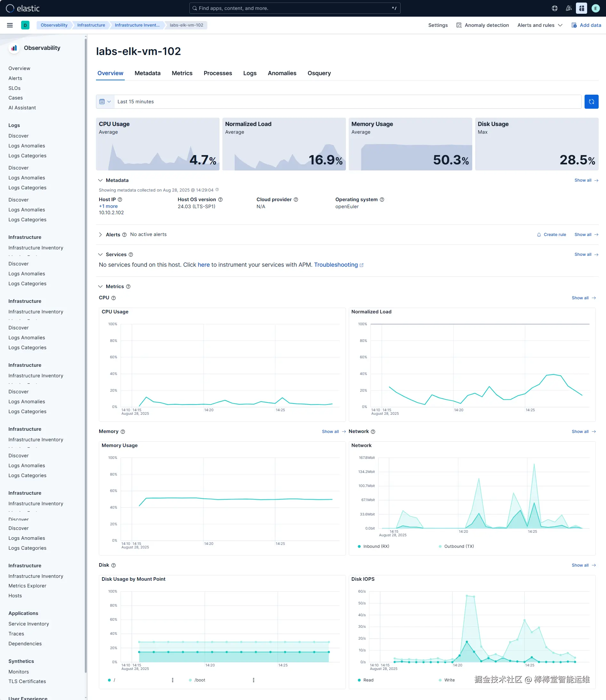Image resolution: width=606 pixels, height=700 pixels.
Task: Click the user avatar E in header
Action: [x=595, y=8]
